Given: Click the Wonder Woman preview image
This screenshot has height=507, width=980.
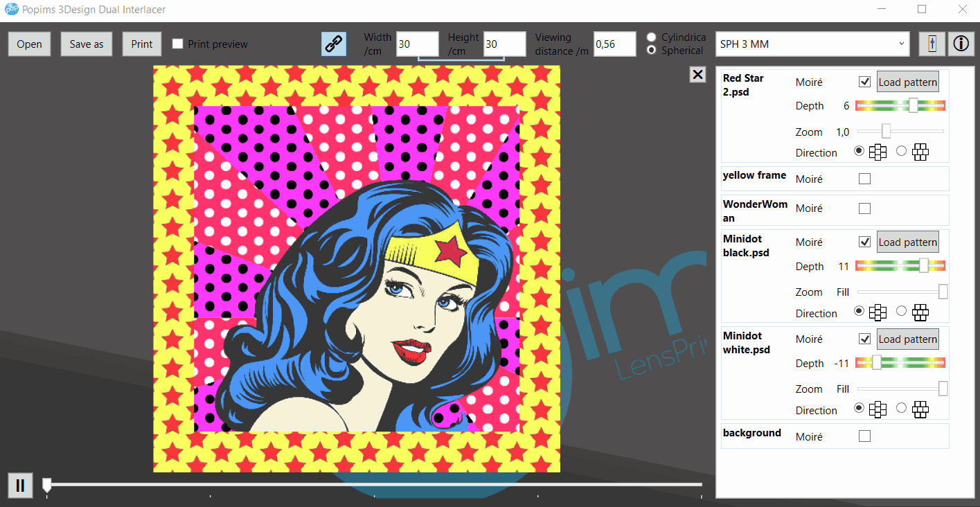Looking at the screenshot, I should (357, 269).
